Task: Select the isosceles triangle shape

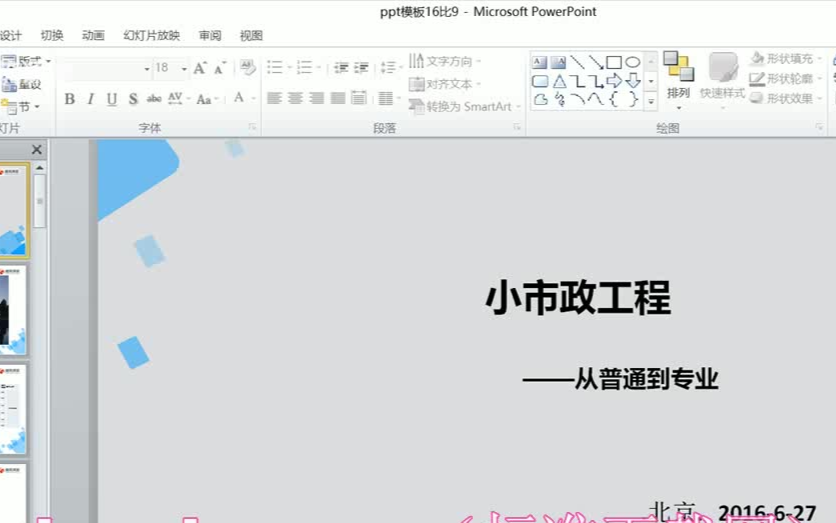Action: [559, 81]
